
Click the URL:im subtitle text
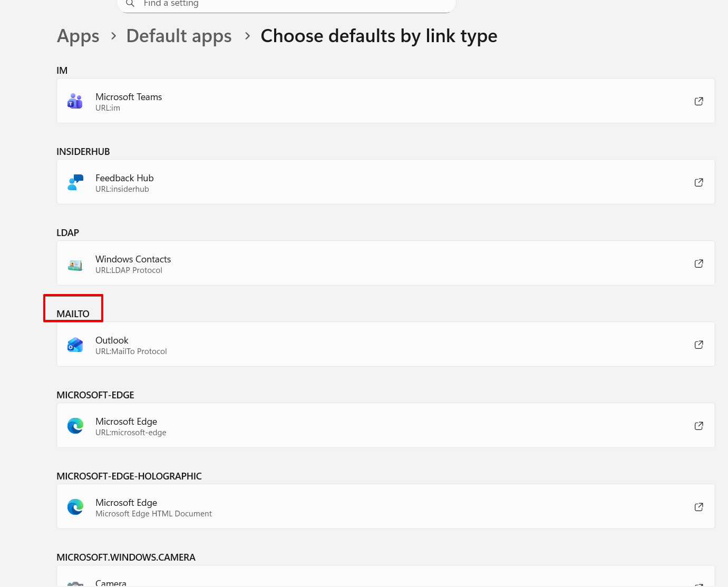pyautogui.click(x=108, y=108)
